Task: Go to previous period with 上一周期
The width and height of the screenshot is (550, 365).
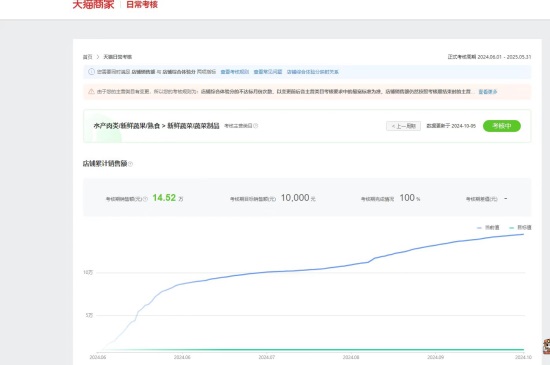Action: [403, 126]
